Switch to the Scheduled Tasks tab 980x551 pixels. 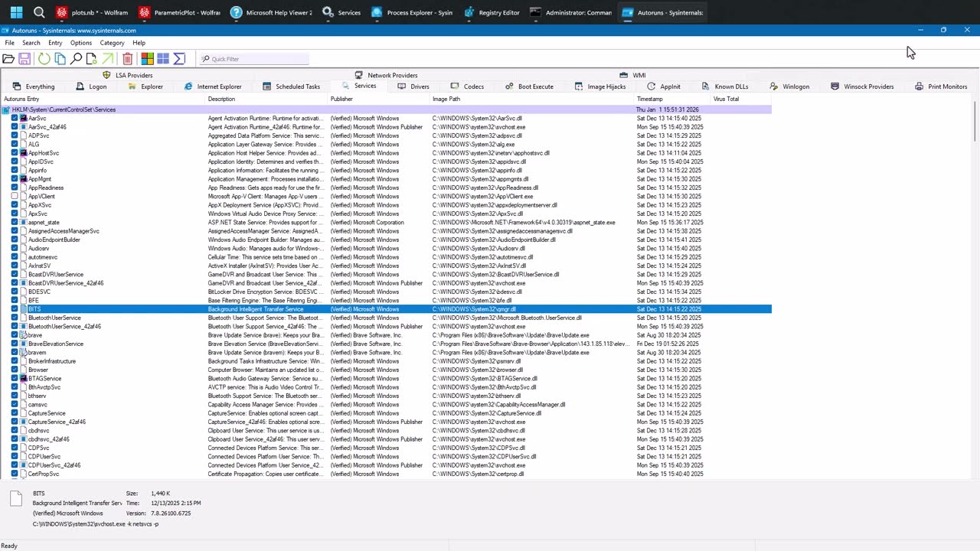pyautogui.click(x=291, y=86)
